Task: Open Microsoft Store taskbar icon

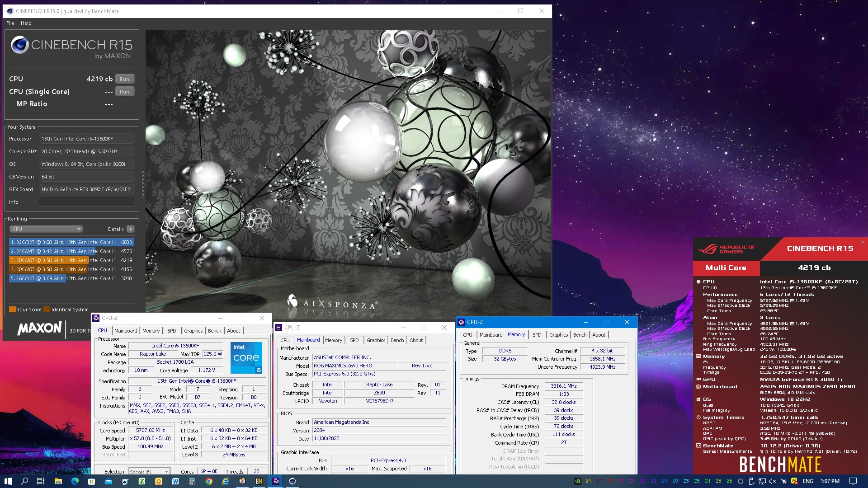Action: click(x=92, y=481)
